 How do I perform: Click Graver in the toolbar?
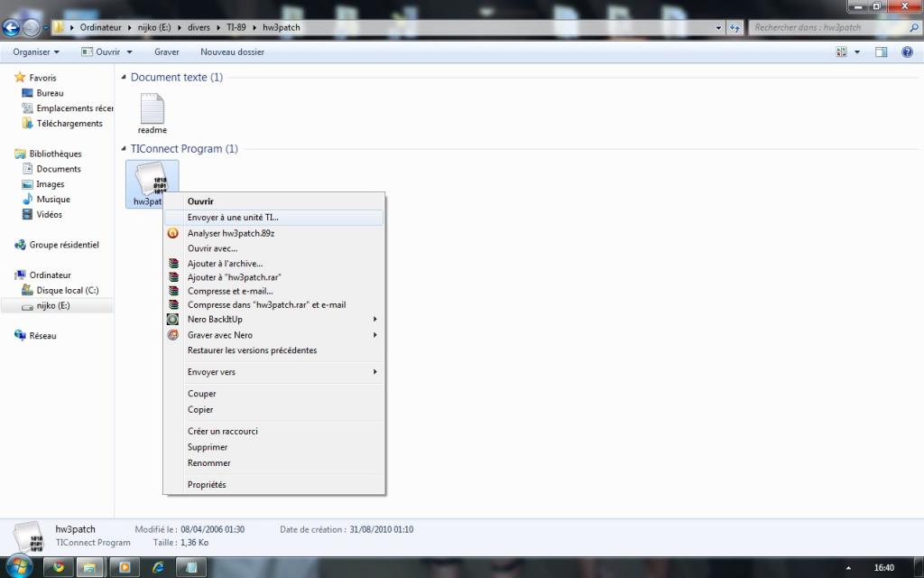167,51
